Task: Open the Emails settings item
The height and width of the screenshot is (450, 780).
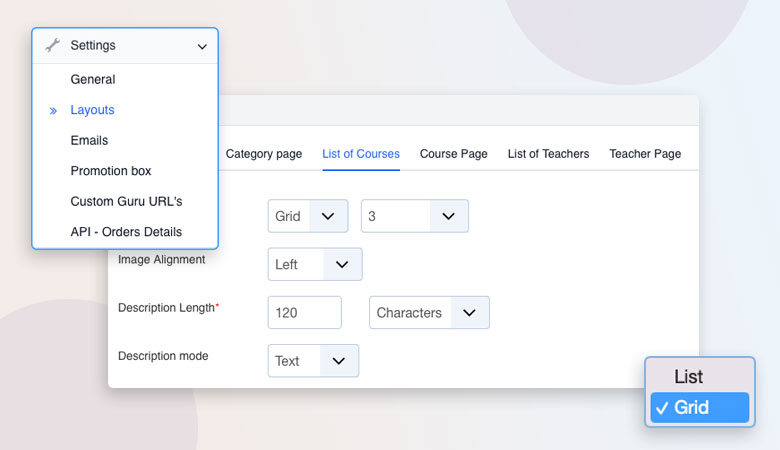Action: pyautogui.click(x=90, y=140)
